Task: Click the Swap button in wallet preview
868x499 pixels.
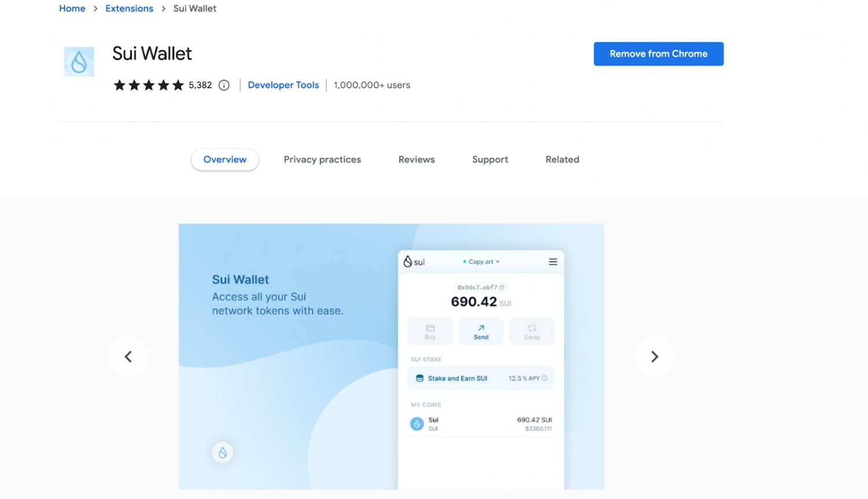Action: tap(532, 331)
